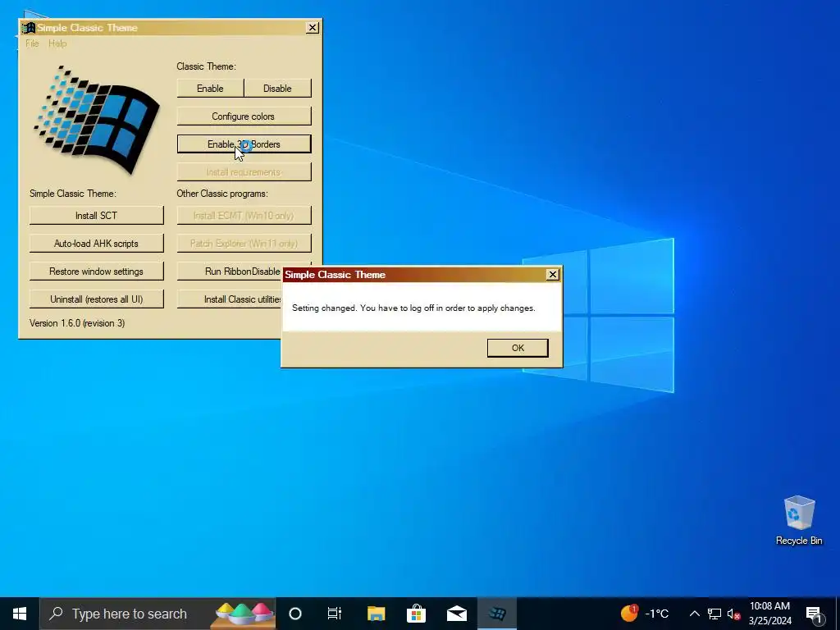This screenshot has width=840, height=630.
Task: Click Uninstall (restores all UI) button
Action: click(97, 299)
